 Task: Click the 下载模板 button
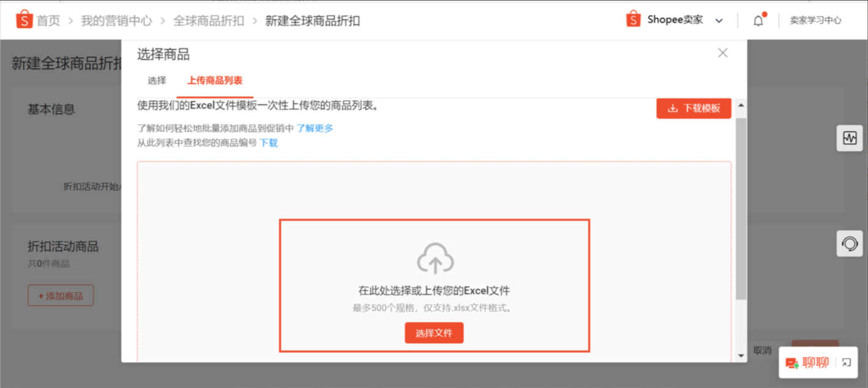point(694,108)
